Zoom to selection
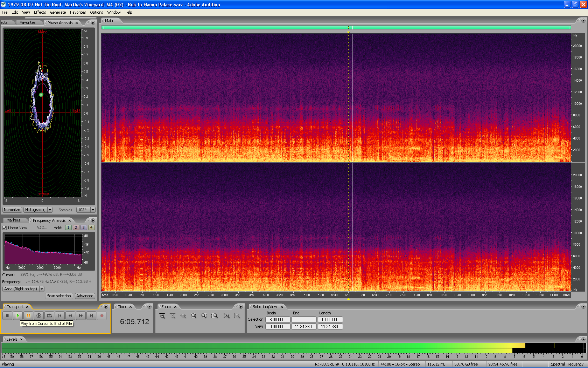The width and height of the screenshot is (588, 368). (194, 316)
